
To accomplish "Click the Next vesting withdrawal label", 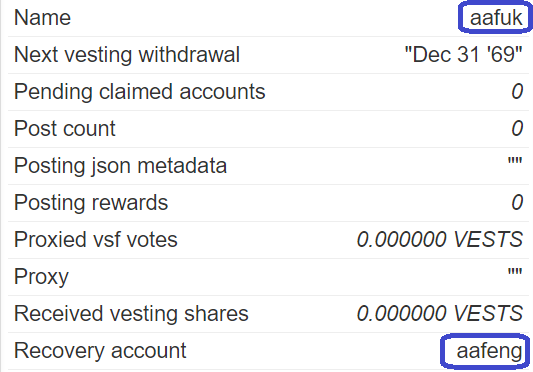I will (127, 54).
